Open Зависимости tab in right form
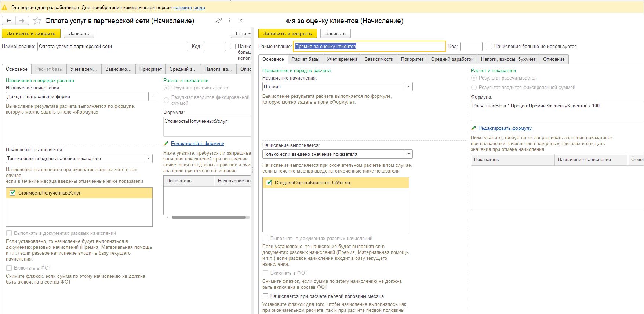The width and height of the screenshot is (644, 314). click(379, 59)
